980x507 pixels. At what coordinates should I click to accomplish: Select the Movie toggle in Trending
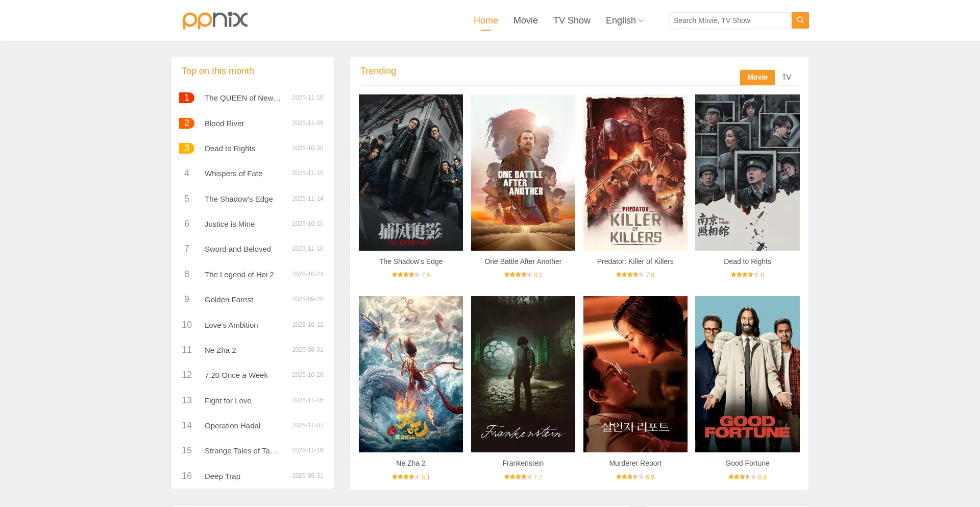click(x=757, y=77)
